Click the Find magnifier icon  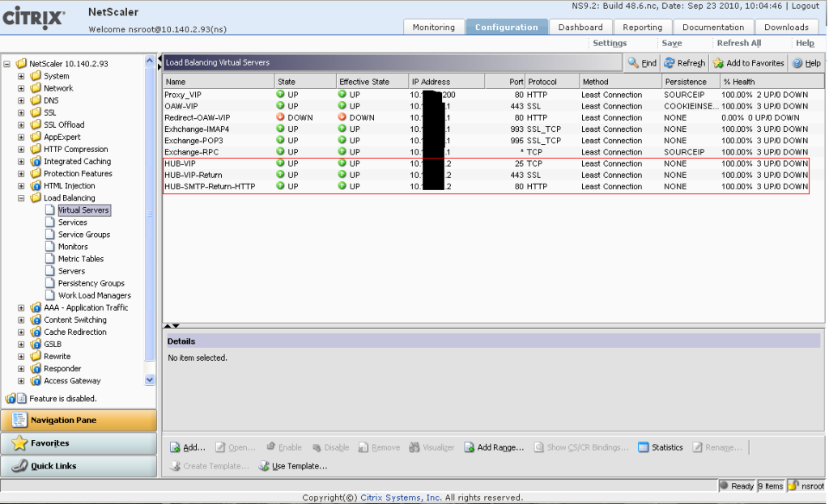pos(633,63)
